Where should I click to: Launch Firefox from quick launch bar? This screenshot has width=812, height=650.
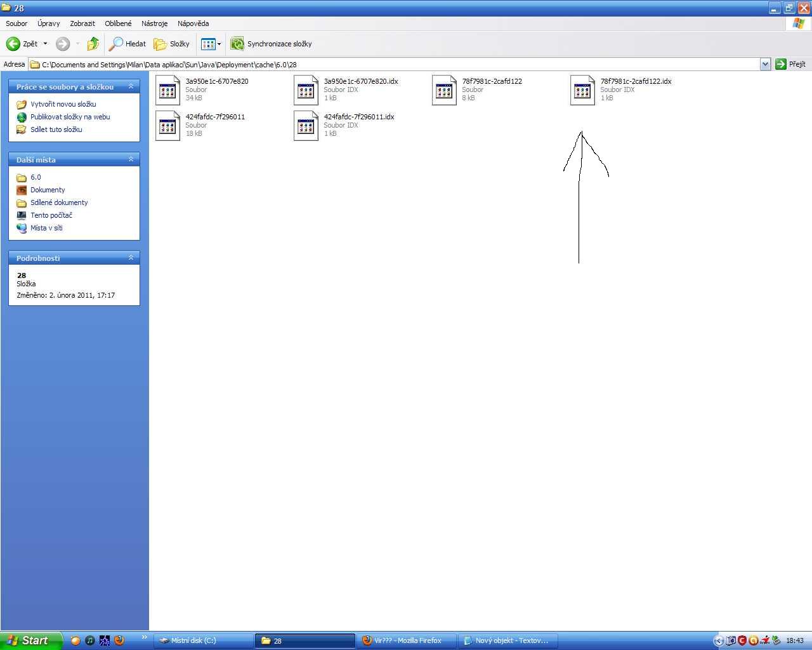pos(119,640)
